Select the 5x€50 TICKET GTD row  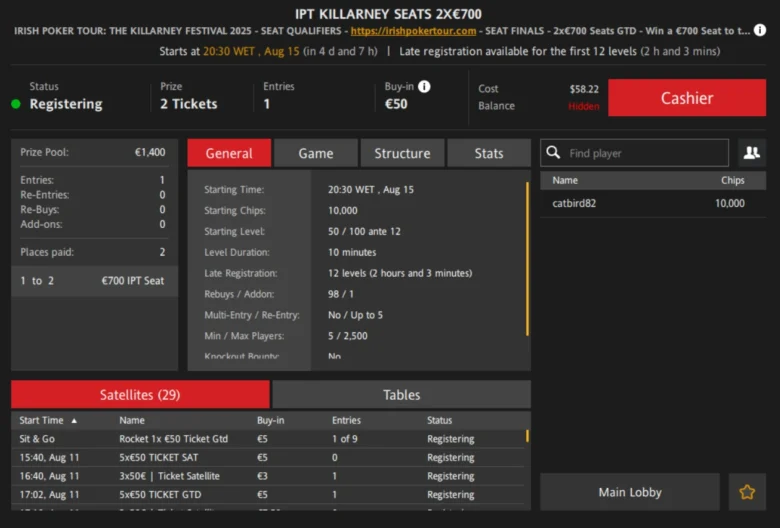pos(269,495)
